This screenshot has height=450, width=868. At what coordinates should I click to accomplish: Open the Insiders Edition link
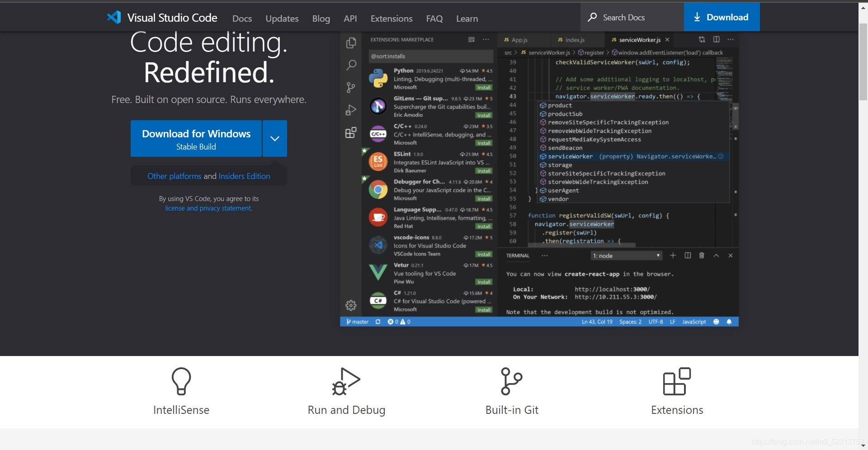click(244, 176)
